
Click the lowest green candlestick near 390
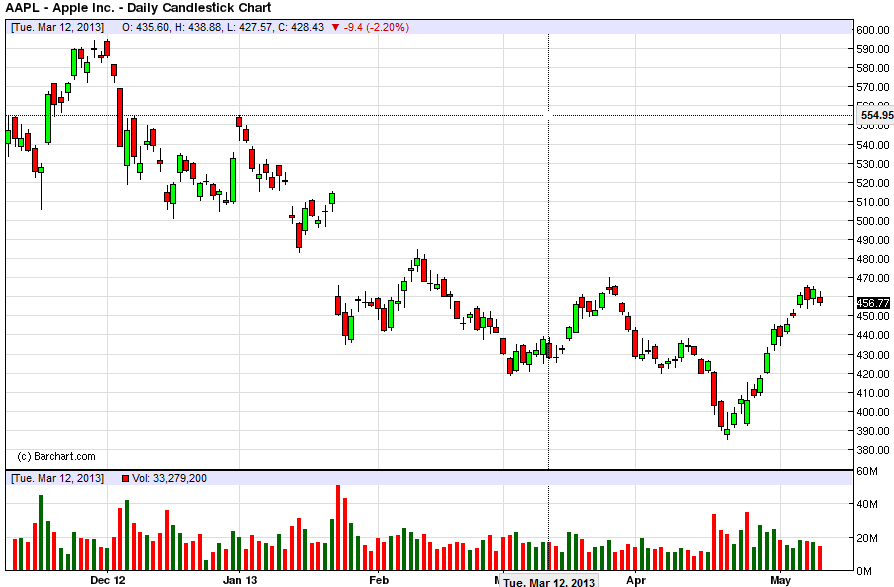[x=727, y=432]
